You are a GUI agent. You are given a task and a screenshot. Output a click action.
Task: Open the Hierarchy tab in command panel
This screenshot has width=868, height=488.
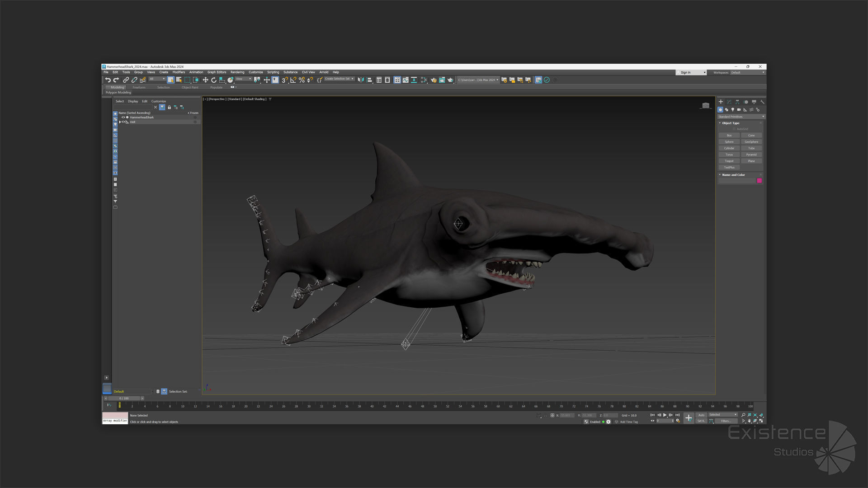(x=737, y=102)
